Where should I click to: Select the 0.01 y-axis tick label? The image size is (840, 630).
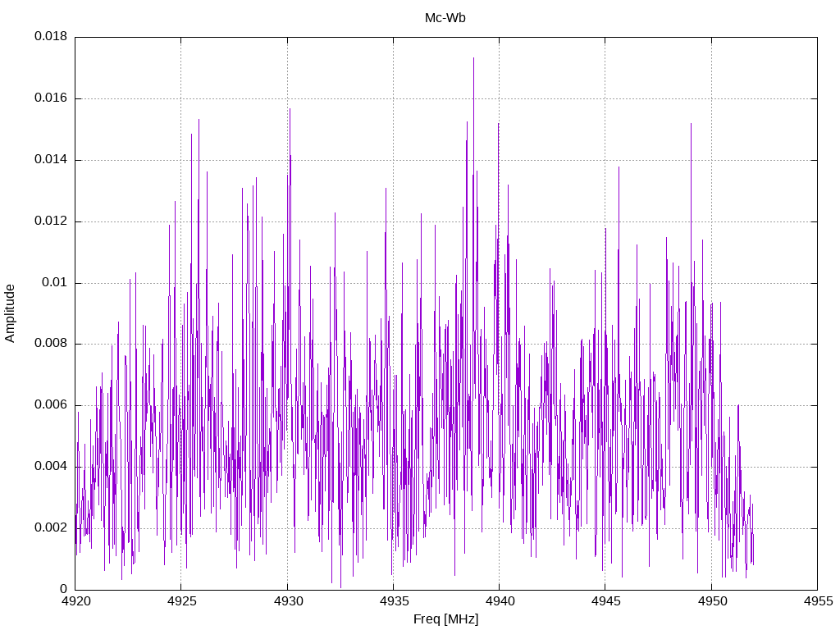tap(55, 282)
